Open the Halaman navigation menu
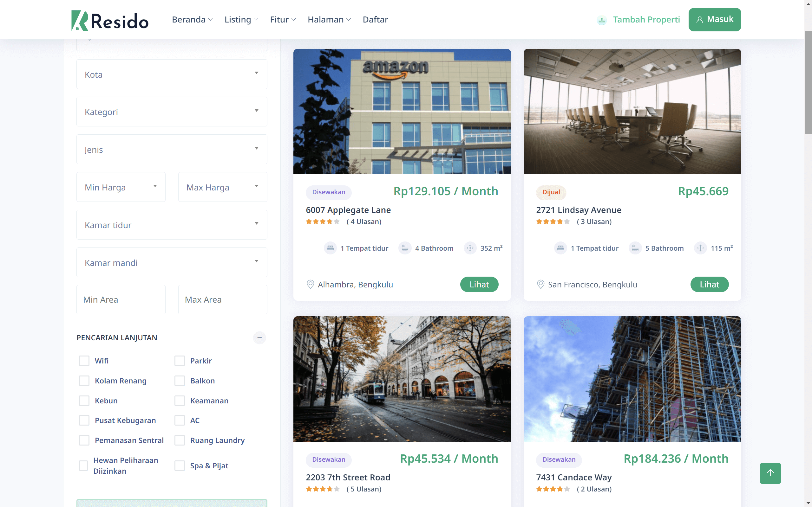Viewport: 812px width, 507px height. tap(329, 19)
